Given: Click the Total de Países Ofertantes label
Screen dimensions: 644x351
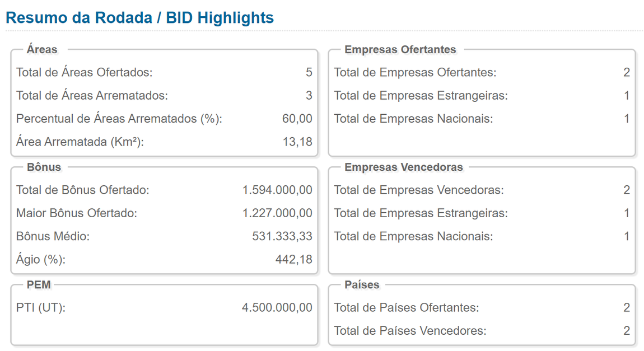Looking at the screenshot, I should click(407, 307).
